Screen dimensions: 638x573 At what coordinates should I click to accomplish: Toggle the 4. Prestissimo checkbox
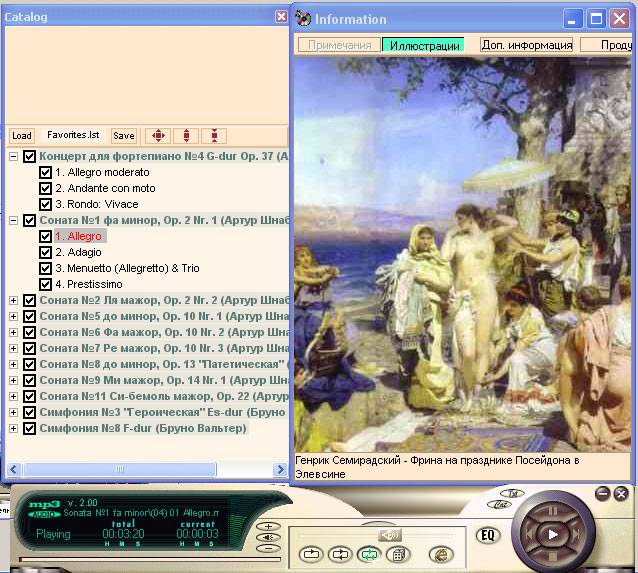pos(45,284)
